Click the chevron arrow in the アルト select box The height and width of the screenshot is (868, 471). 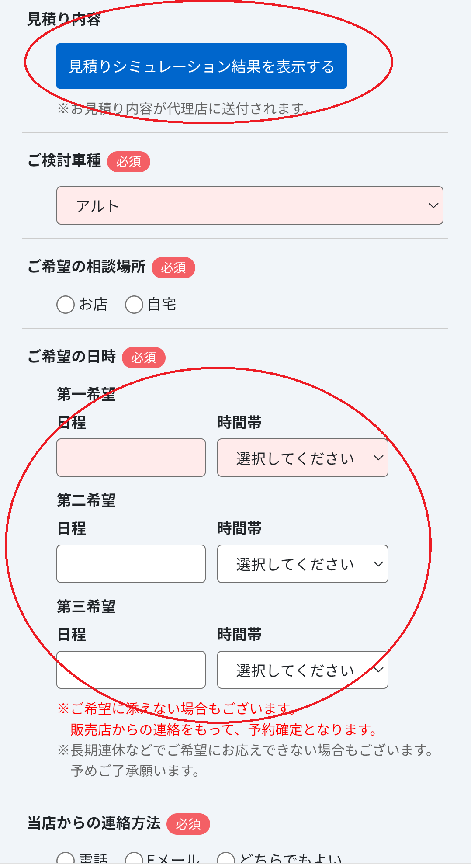(433, 205)
